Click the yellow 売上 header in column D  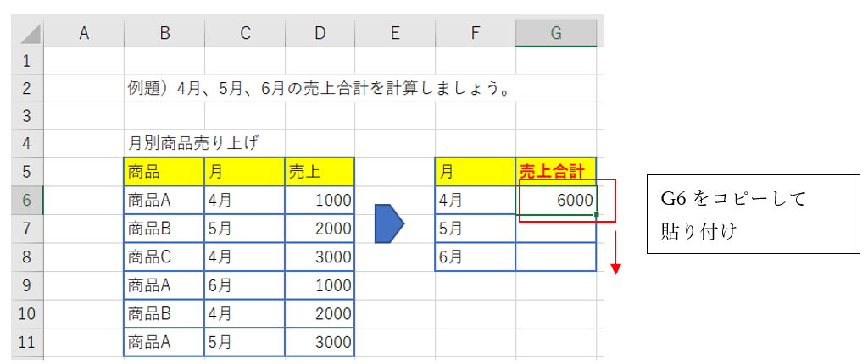tap(320, 172)
